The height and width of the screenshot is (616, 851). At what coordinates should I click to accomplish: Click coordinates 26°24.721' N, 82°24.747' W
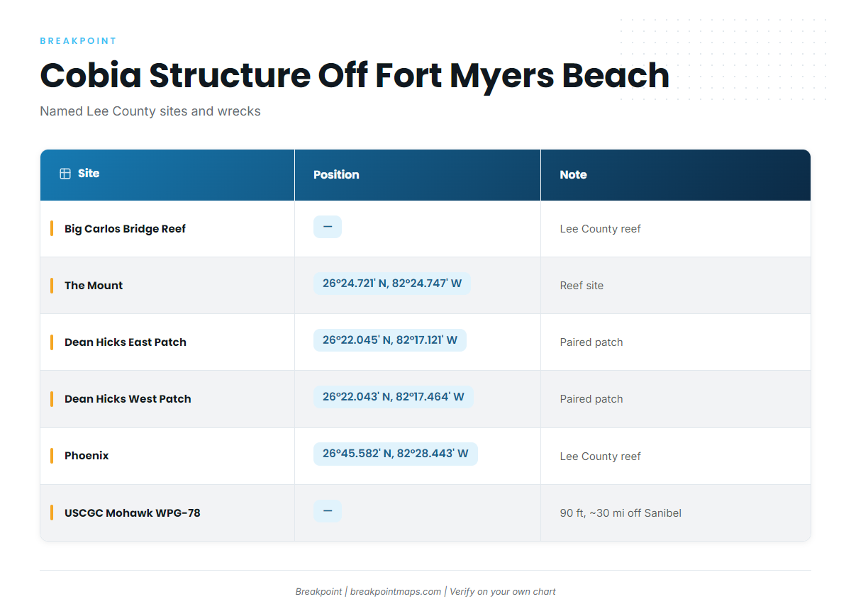[392, 284]
